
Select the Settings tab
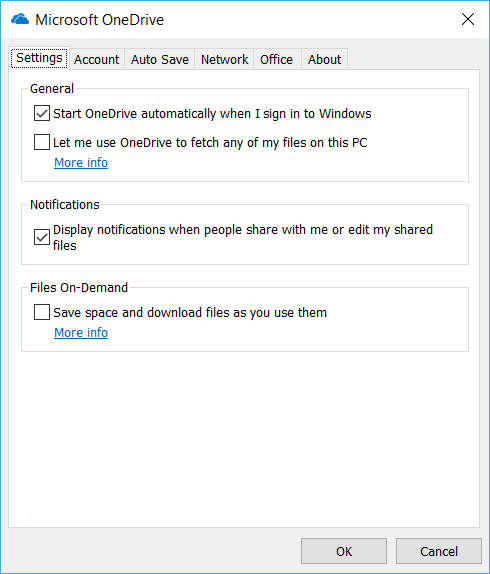[39, 58]
